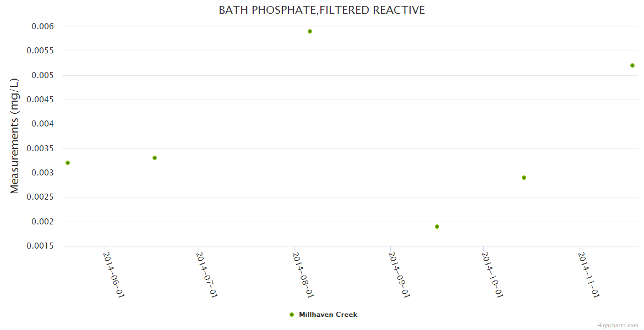Select the mid-June data point near 0.0033
644x330 pixels.
tap(155, 158)
